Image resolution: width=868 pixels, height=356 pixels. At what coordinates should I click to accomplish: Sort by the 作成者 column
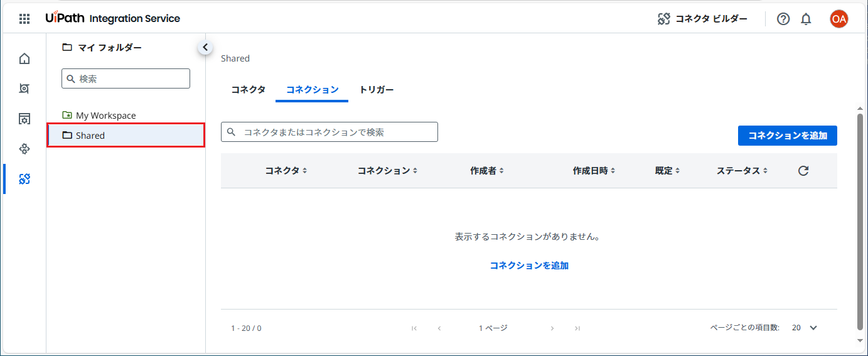coord(487,171)
